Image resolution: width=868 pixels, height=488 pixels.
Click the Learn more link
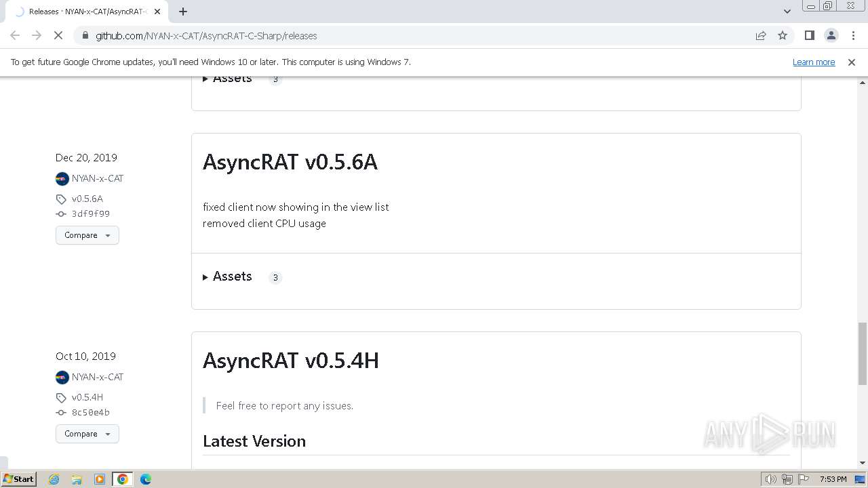(814, 62)
